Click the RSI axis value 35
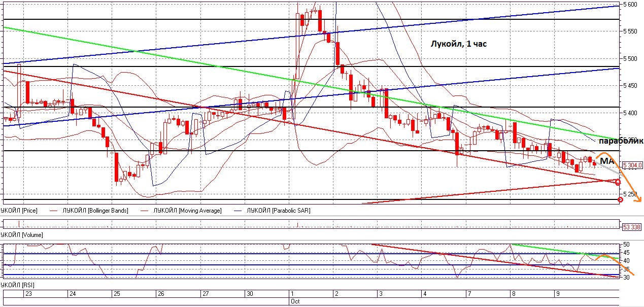Image resolution: width=644 pixels, height=307 pixels. tap(626, 269)
